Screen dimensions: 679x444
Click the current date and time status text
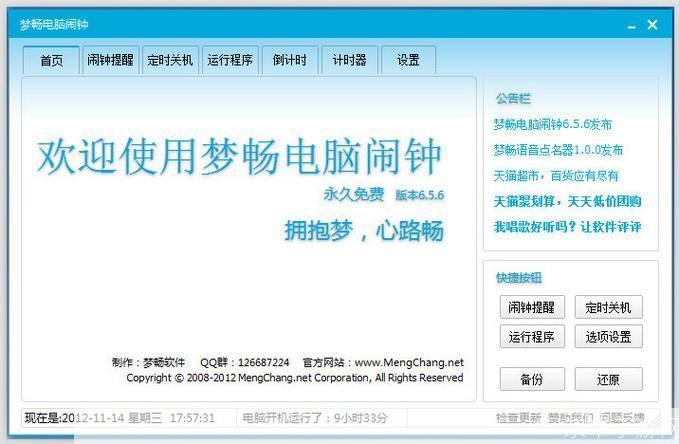coord(120,418)
